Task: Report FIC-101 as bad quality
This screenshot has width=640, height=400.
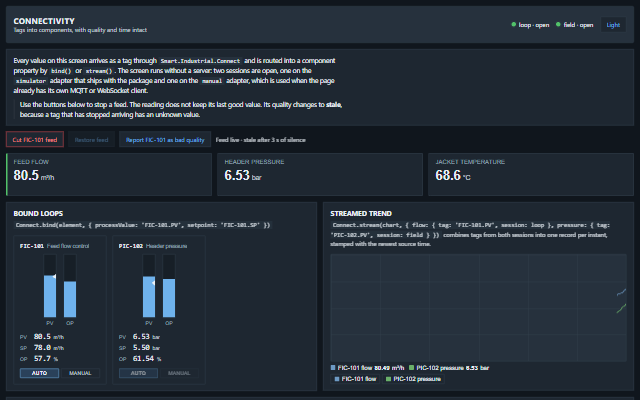Action: (x=165, y=140)
